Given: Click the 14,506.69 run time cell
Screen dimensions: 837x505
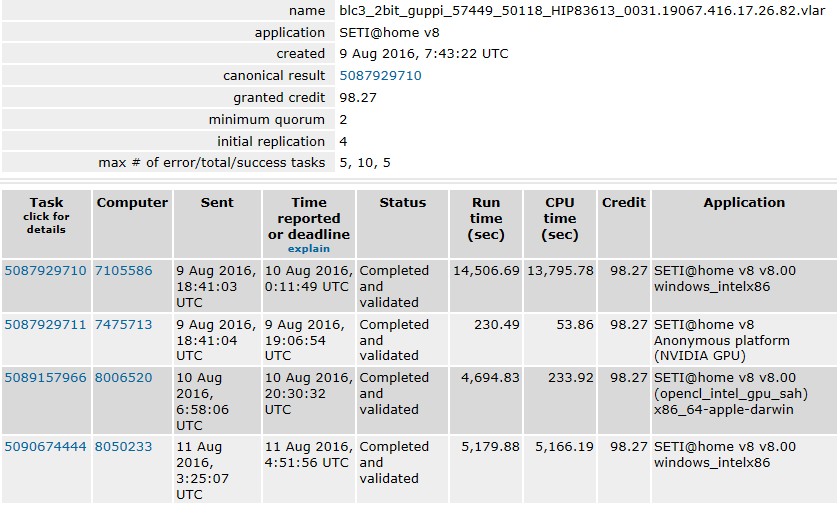Looking at the screenshot, I should [486, 271].
